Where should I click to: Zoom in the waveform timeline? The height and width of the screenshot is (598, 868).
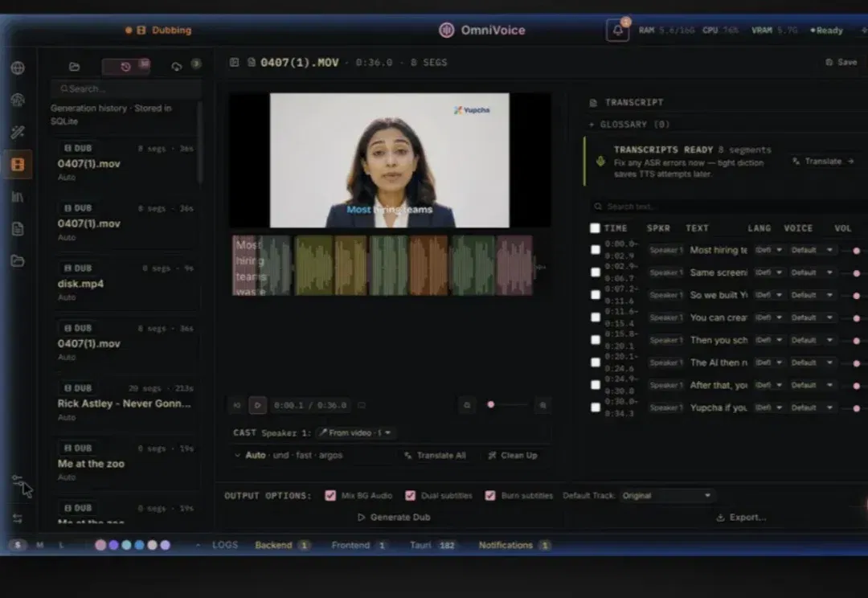point(543,405)
